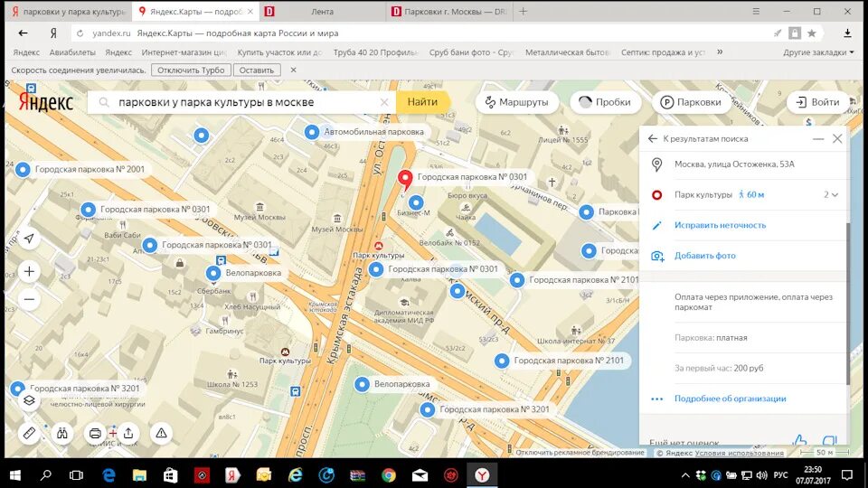Click the Оставить button in Turbo bar
Viewport: 868px width, 488px height.
(x=257, y=70)
